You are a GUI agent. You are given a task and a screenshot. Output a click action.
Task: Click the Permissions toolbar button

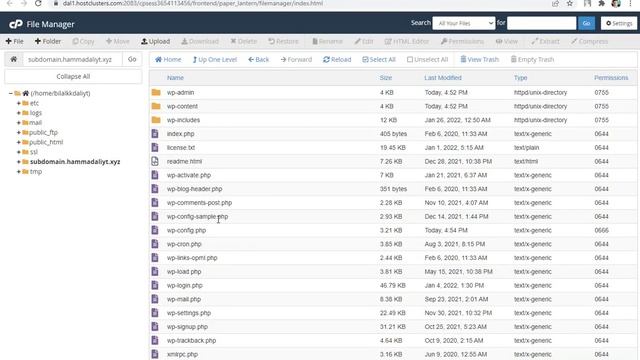point(462,41)
